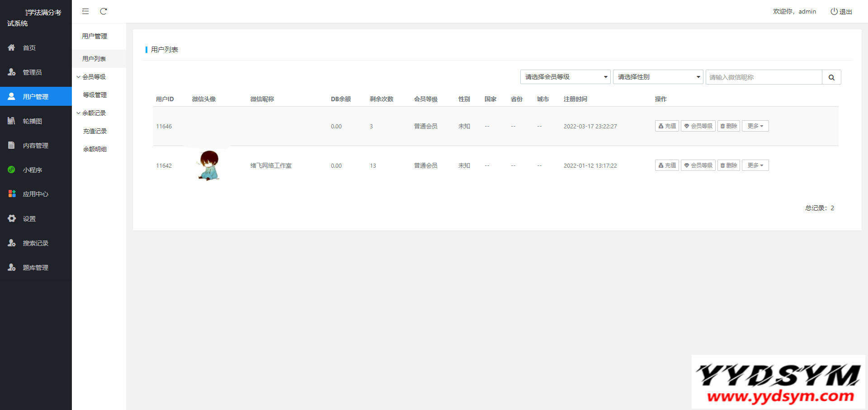Click the 小程序 mini-program icon
The height and width of the screenshot is (410, 868).
(x=12, y=170)
